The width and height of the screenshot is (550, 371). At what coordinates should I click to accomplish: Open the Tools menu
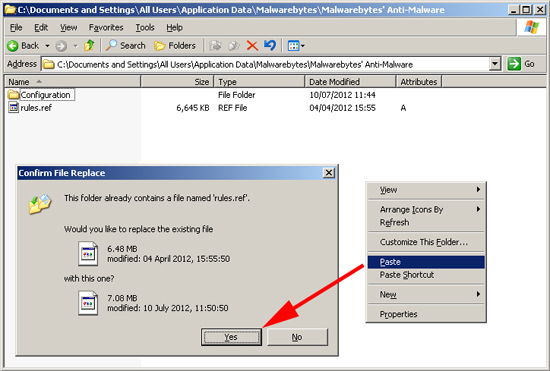145,27
